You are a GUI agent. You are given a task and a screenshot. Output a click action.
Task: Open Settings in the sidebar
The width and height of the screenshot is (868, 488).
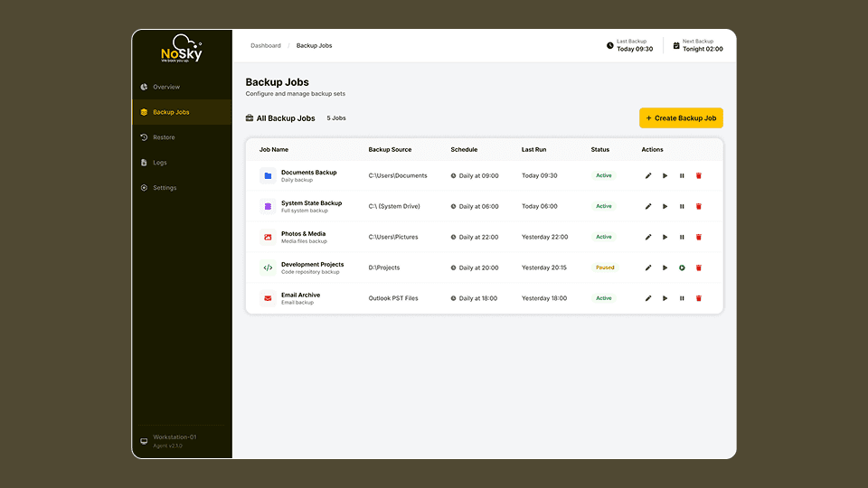[x=165, y=188]
